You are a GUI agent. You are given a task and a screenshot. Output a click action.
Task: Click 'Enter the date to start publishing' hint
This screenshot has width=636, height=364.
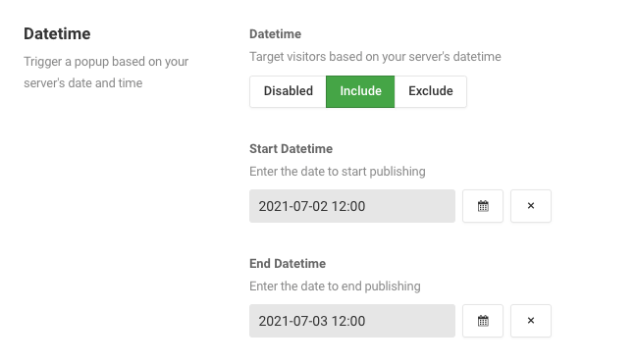click(x=338, y=172)
